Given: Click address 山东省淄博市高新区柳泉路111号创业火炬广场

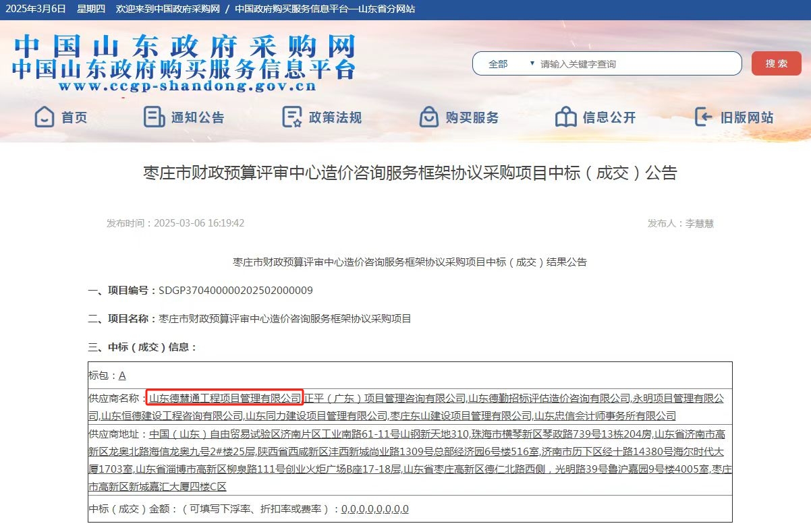Looking at the screenshot, I should coord(248,469).
